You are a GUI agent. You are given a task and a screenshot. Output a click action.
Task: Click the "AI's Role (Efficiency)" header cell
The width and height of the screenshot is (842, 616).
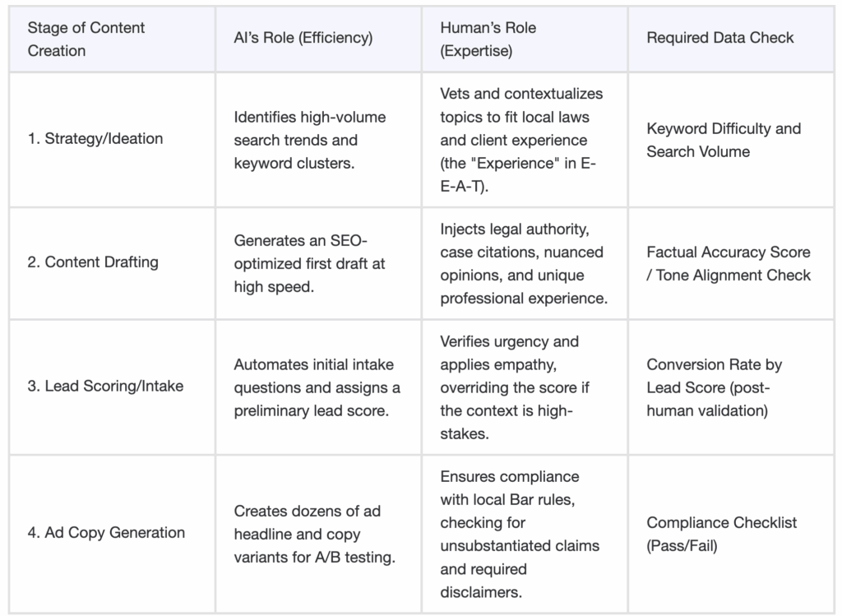pyautogui.click(x=303, y=38)
